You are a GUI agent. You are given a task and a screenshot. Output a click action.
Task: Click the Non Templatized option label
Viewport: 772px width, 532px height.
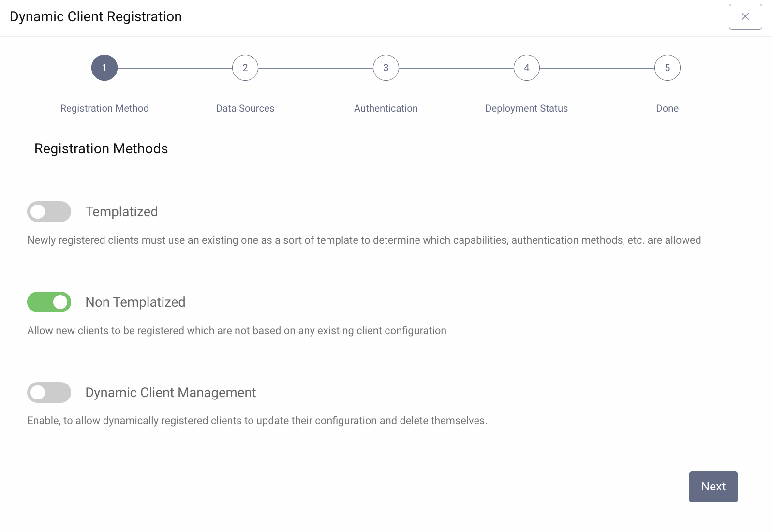coord(135,302)
